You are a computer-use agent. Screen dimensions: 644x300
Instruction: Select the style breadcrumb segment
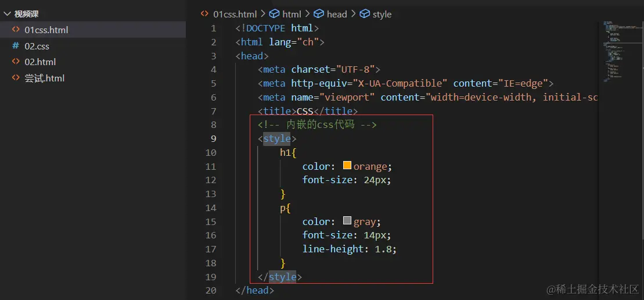pyautogui.click(x=382, y=15)
